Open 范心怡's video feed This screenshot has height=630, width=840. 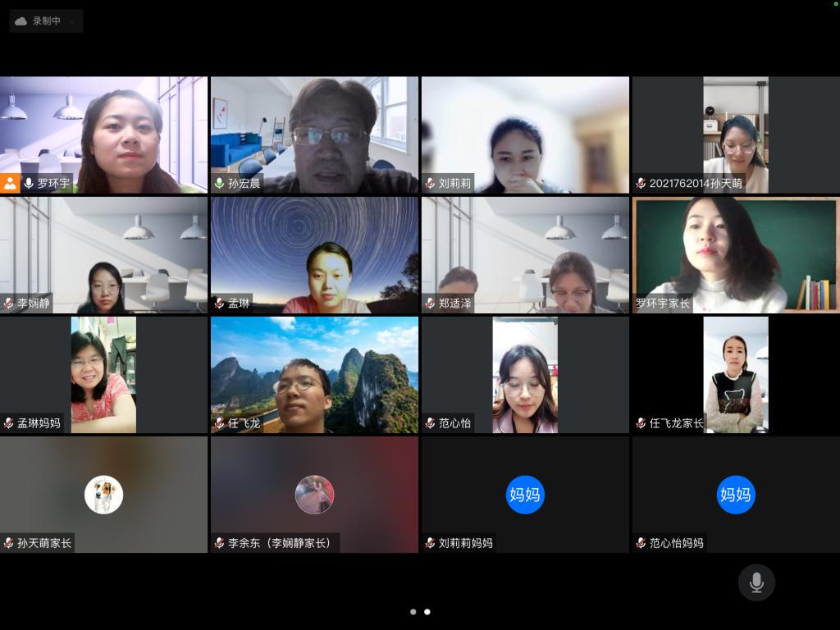(x=525, y=374)
